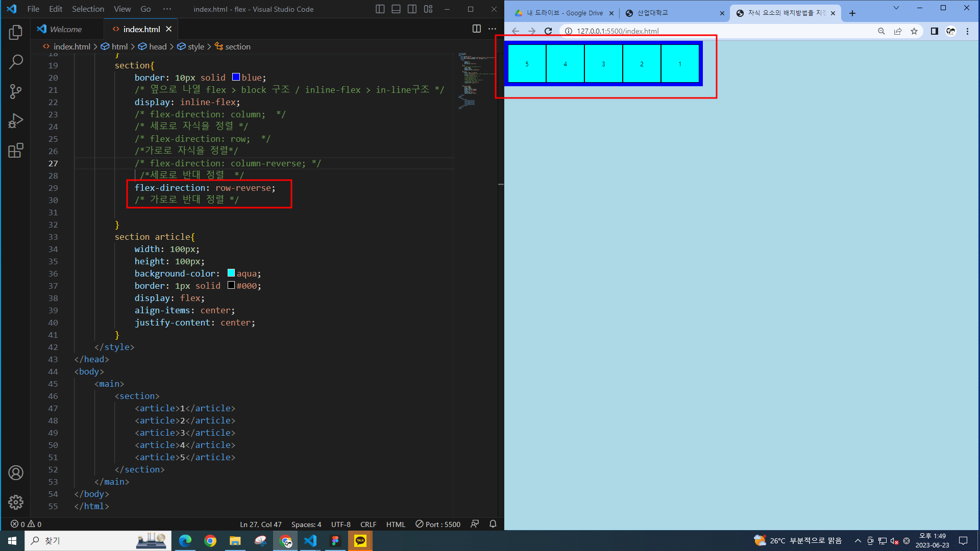
Task: Toggle the primary side bar layout
Action: (380, 9)
